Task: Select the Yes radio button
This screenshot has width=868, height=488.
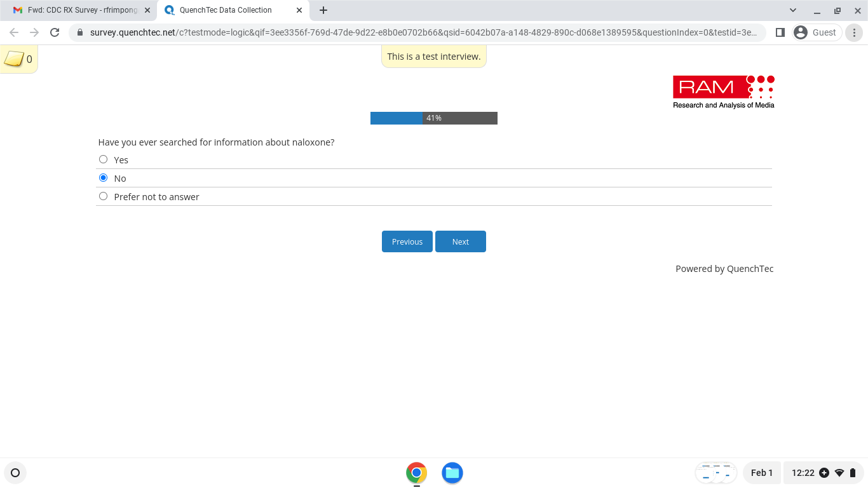Action: tap(104, 159)
